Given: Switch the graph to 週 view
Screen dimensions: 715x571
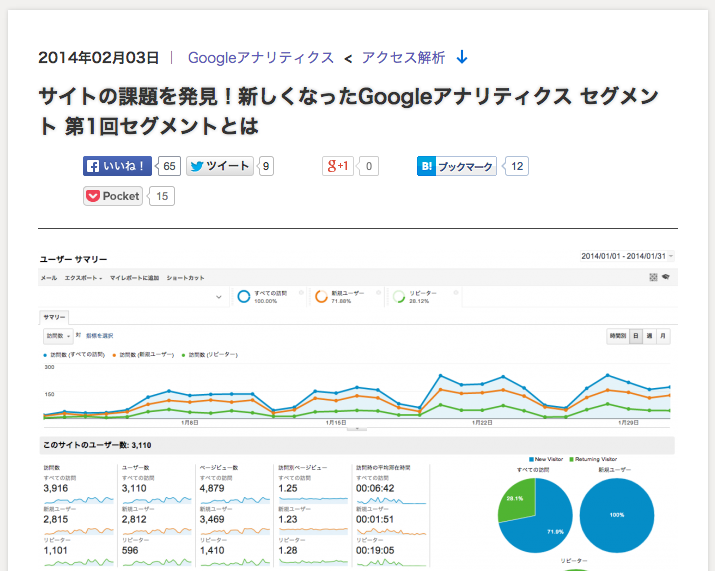Looking at the screenshot, I should (649, 336).
